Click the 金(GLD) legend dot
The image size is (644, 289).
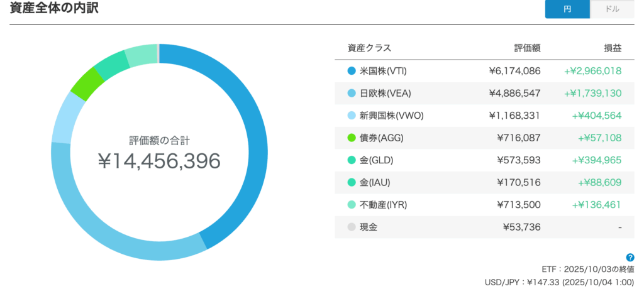352,160
